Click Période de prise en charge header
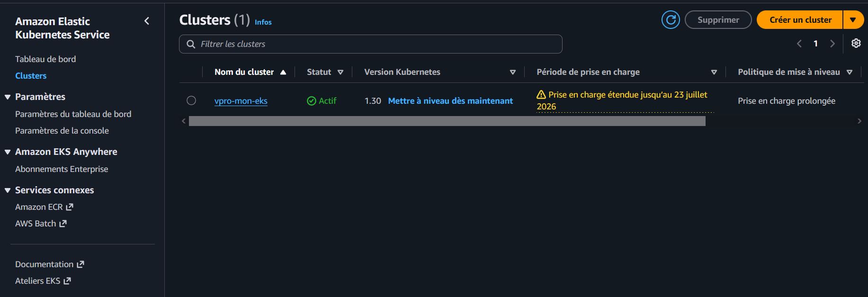The height and width of the screenshot is (297, 868). coord(588,72)
